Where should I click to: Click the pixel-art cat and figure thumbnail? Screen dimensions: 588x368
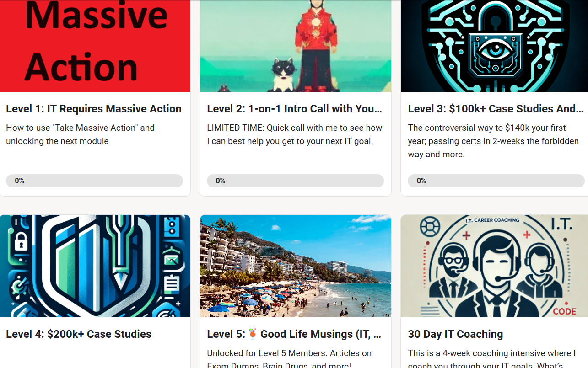296,46
